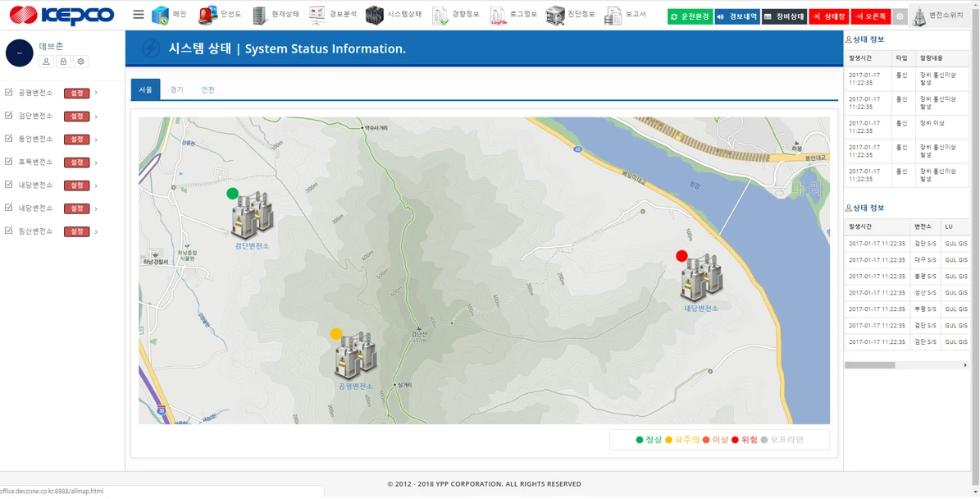Click the dark blue user avatar

pos(20,53)
